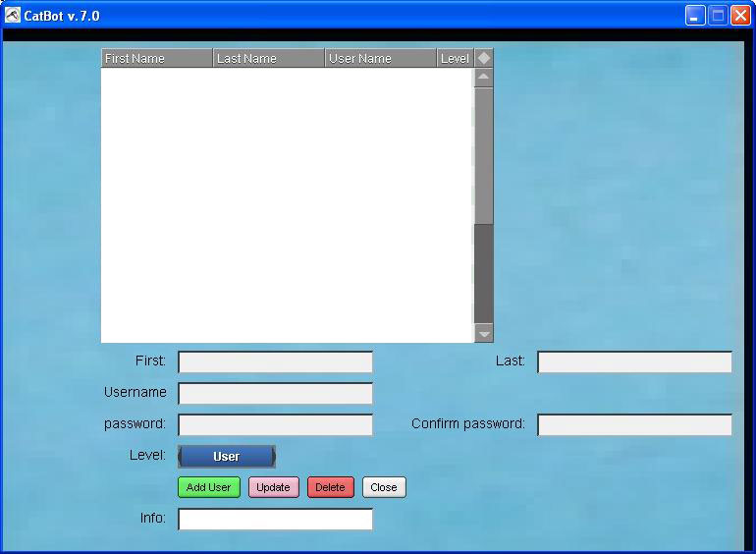Screen dimensions: 756x554
Task: Click the Info text field
Action: [275, 519]
